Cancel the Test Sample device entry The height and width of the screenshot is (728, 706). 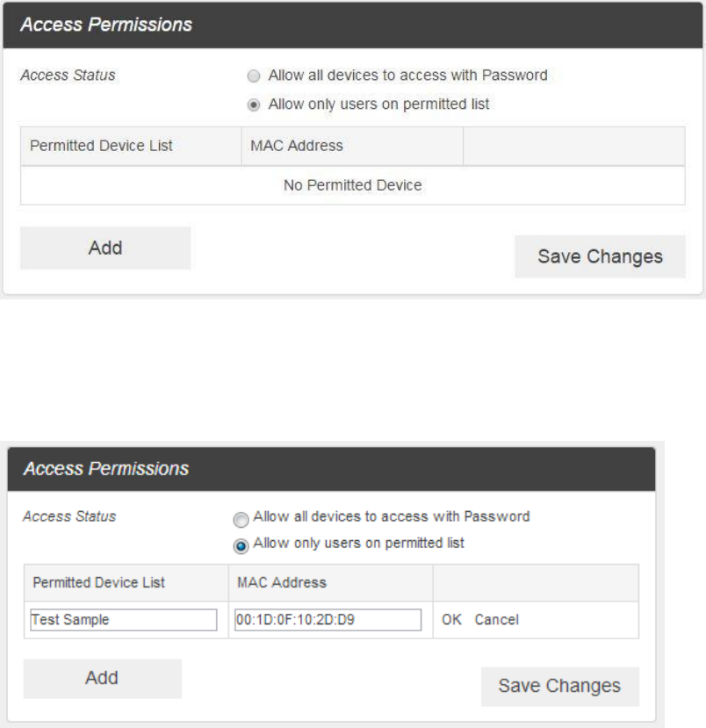497,620
